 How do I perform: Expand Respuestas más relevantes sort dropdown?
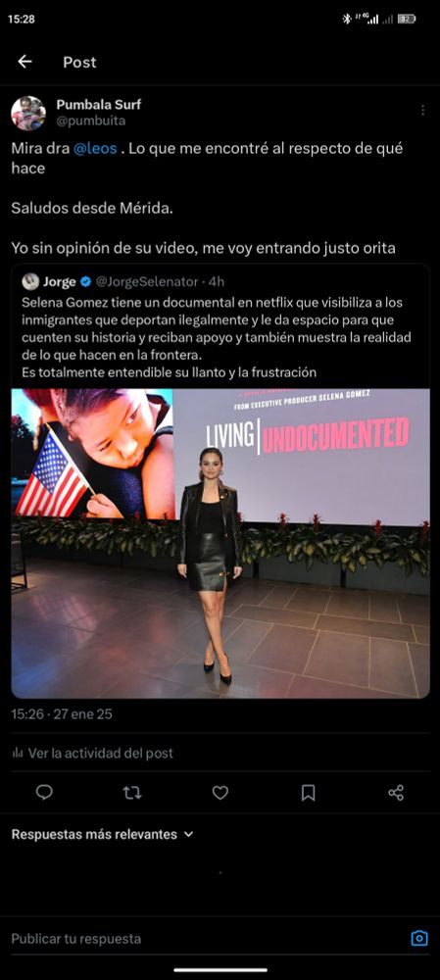click(x=103, y=834)
